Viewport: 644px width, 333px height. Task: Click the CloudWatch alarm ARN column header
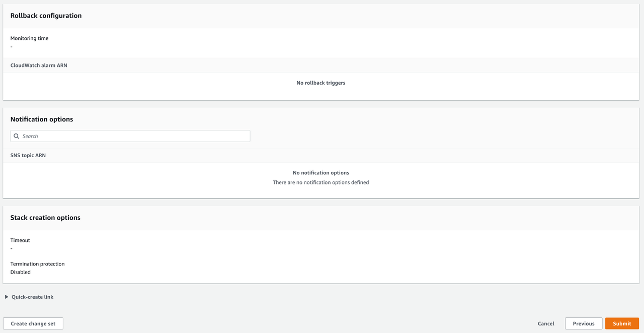coord(39,65)
